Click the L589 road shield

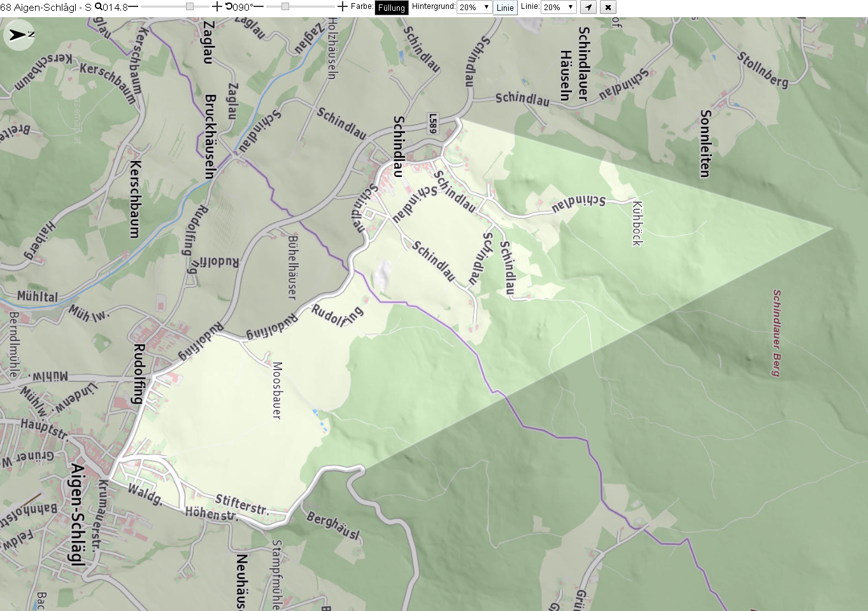433,123
